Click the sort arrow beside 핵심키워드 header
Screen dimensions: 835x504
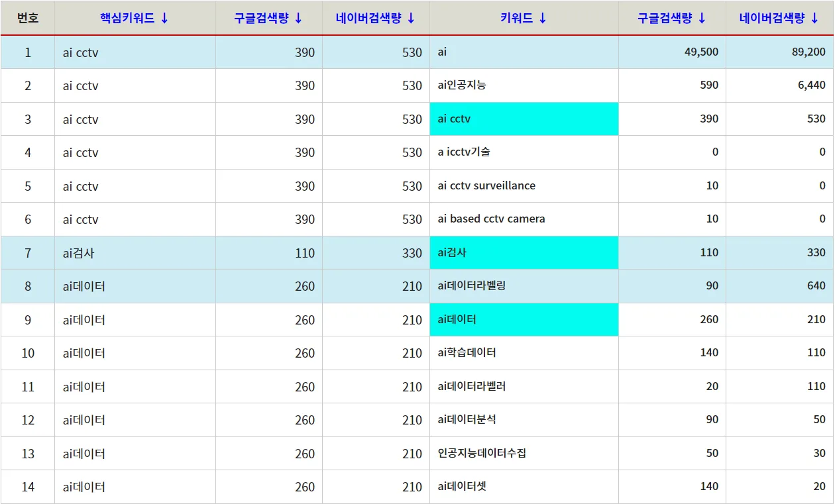pos(164,19)
